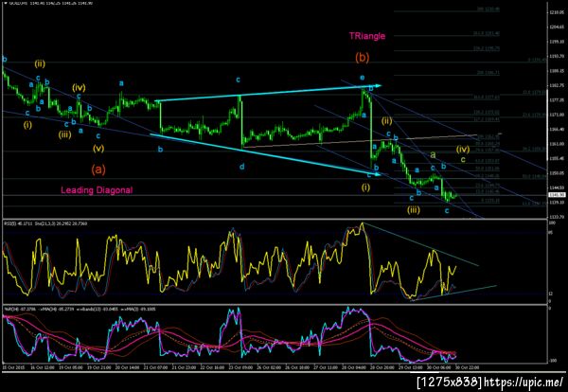Click the lower cyan triangle trendline arrow
Image resolution: width=568 pixels, height=392 pixels.
point(265,154)
